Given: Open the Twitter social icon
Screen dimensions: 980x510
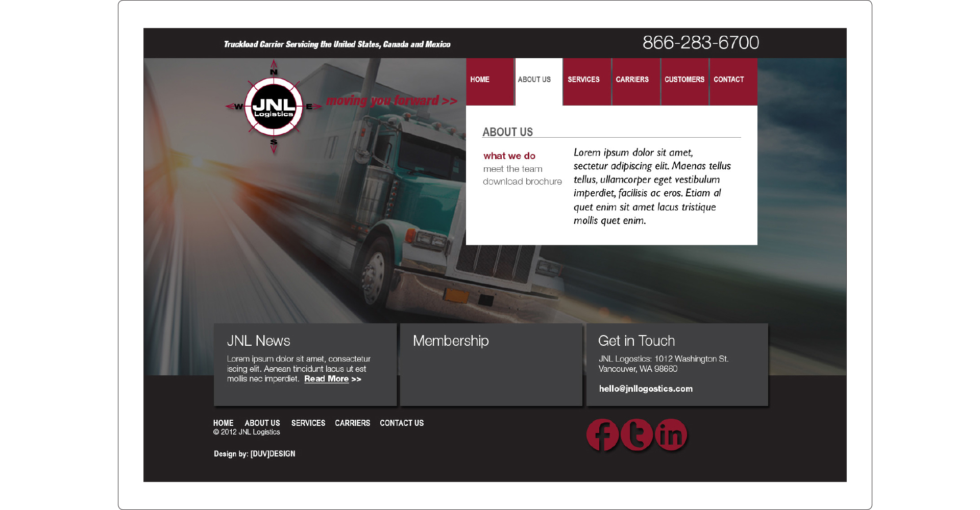Looking at the screenshot, I should (636, 435).
